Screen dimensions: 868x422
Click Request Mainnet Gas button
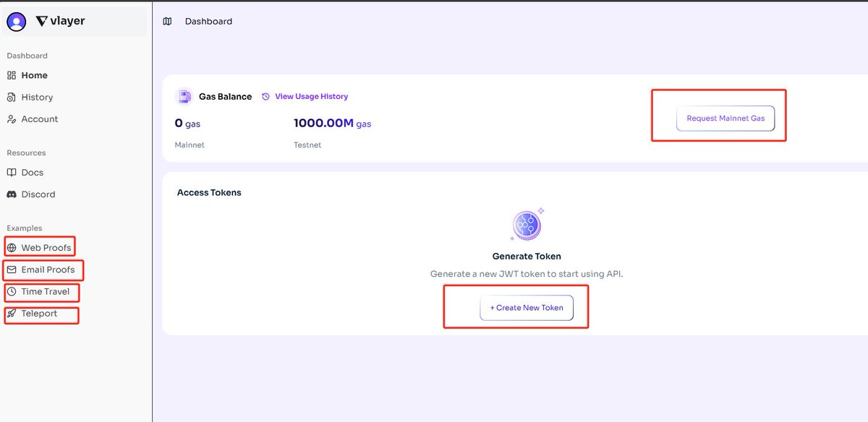click(x=726, y=118)
